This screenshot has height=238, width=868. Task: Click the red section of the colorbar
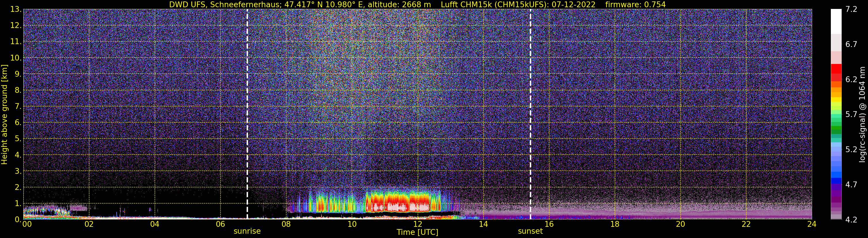836,72
